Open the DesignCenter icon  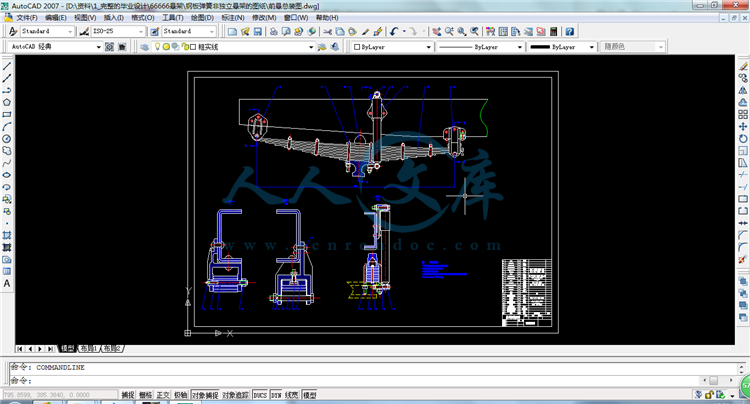pyautogui.click(x=503, y=32)
